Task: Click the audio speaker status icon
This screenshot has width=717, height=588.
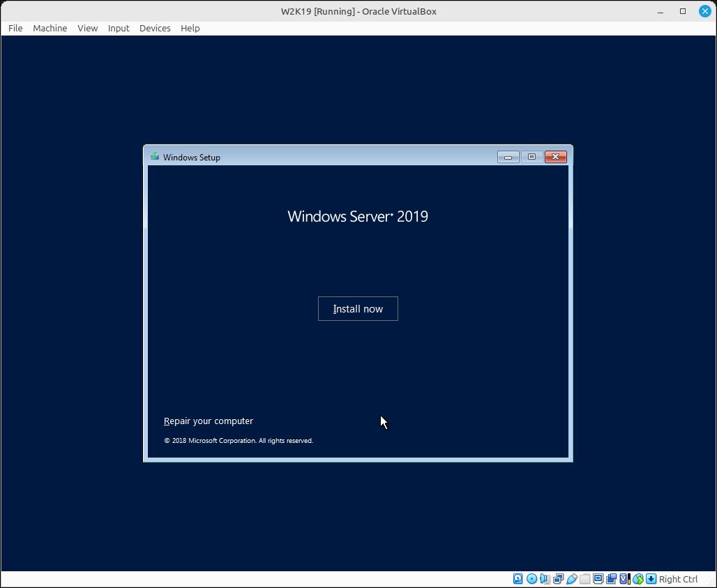Action: coord(545,579)
